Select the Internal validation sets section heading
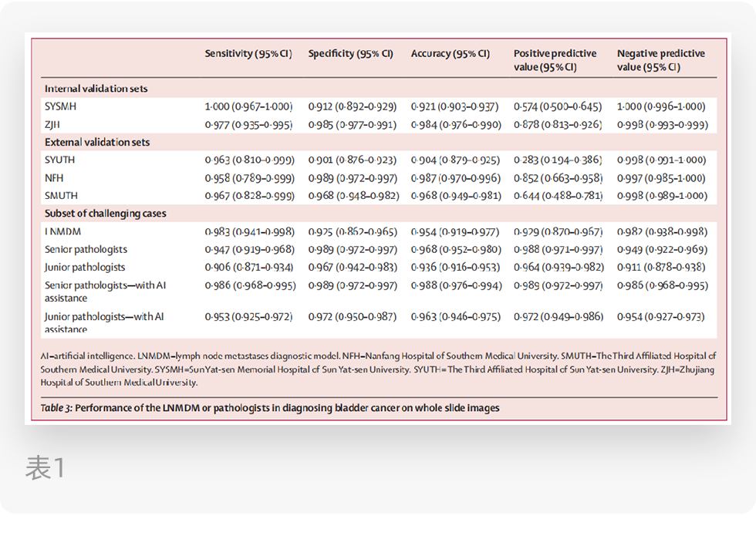The width and height of the screenshot is (756, 546). (96, 89)
